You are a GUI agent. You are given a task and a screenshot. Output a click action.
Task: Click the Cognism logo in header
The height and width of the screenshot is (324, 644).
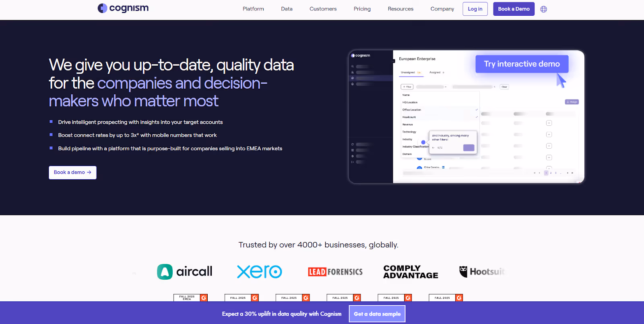pos(123,8)
